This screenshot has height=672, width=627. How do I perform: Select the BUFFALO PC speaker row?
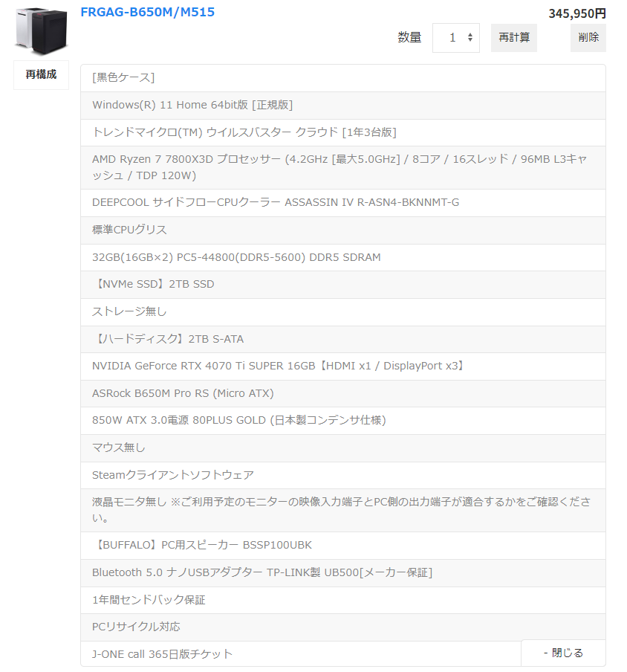(x=343, y=546)
